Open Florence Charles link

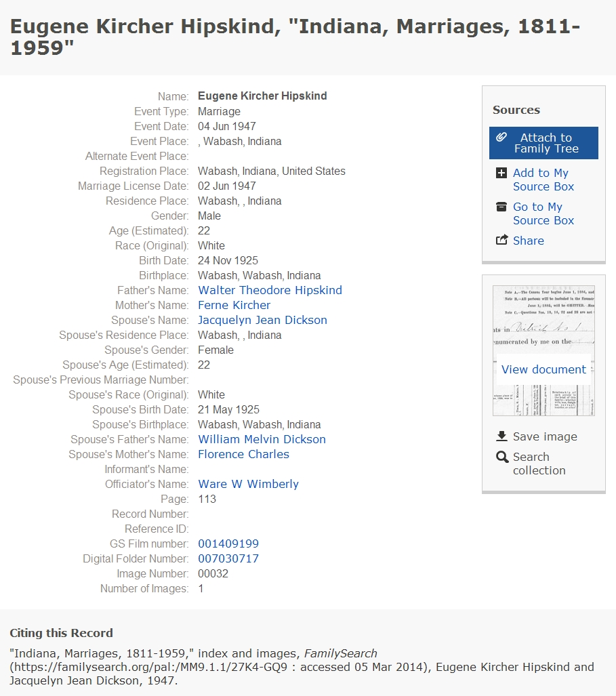[x=244, y=455]
